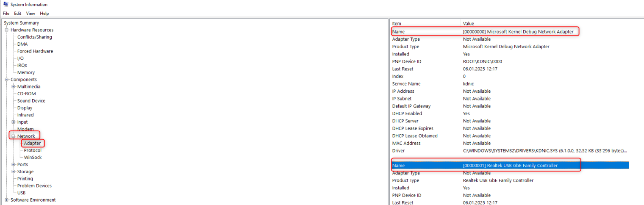Click the System Information app icon

click(x=6, y=4)
